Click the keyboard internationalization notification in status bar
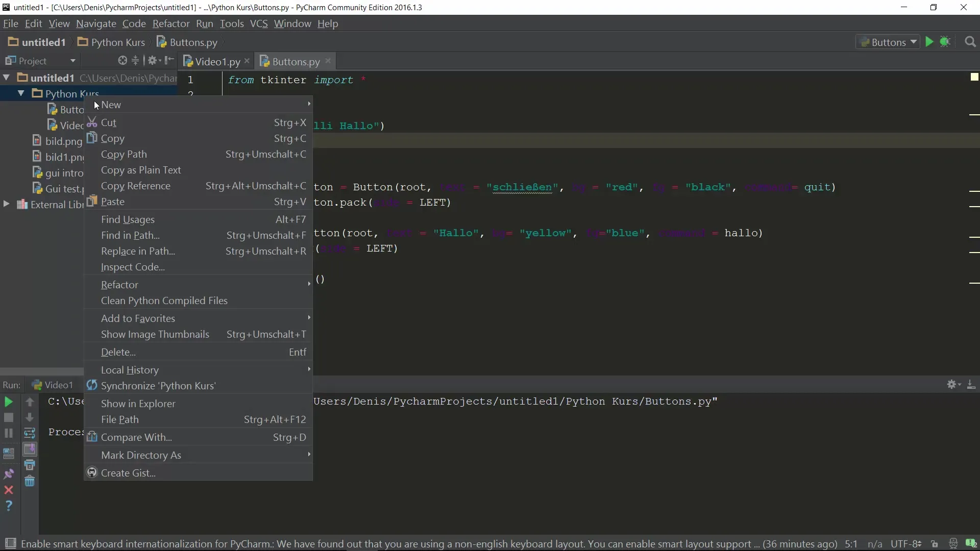 click(429, 544)
